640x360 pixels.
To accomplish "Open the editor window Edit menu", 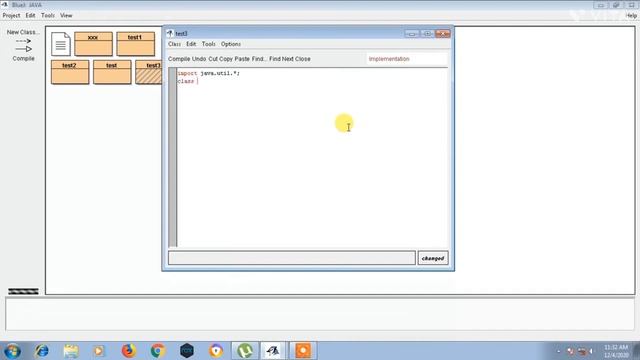I will click(x=191, y=44).
